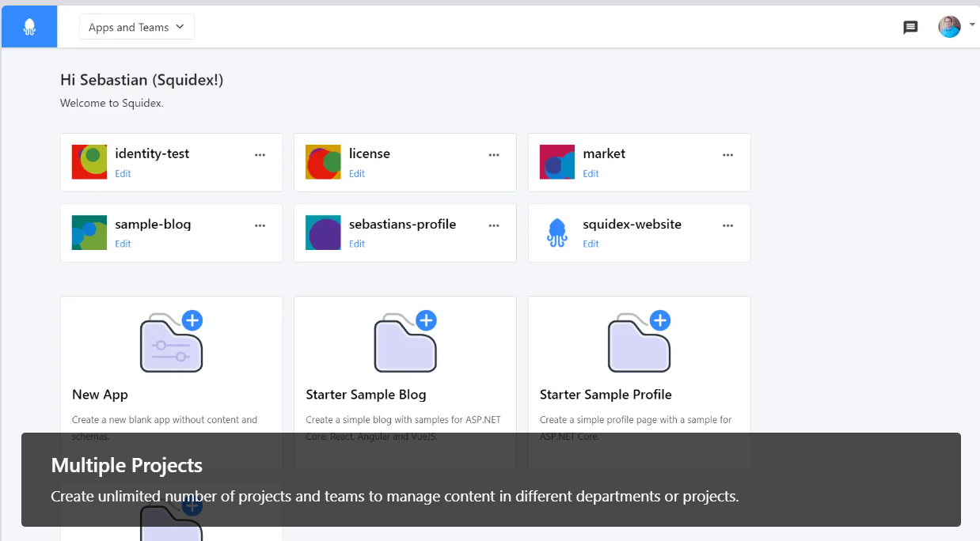This screenshot has height=541, width=980.
Task: Select the Starter Sample Profile title
Action: 606,395
